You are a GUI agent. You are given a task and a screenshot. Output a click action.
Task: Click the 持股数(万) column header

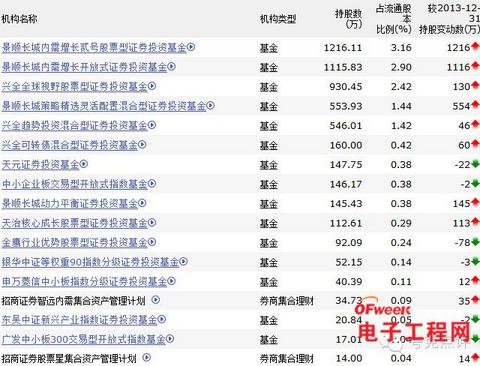[x=349, y=19]
